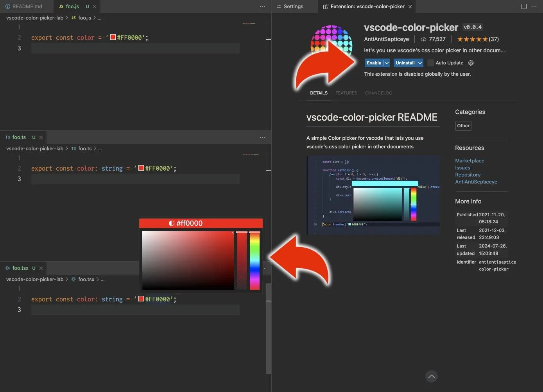Open the Marketplace resource link
This screenshot has height=392, width=543.
coord(469,160)
